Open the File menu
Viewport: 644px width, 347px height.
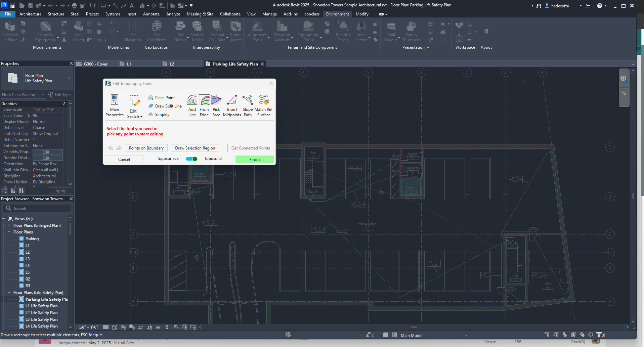click(8, 14)
